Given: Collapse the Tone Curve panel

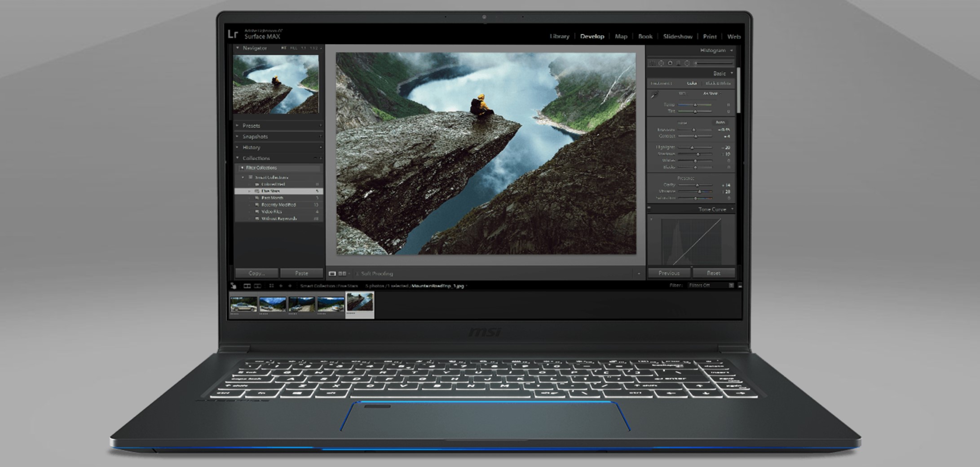Looking at the screenshot, I should [732, 209].
